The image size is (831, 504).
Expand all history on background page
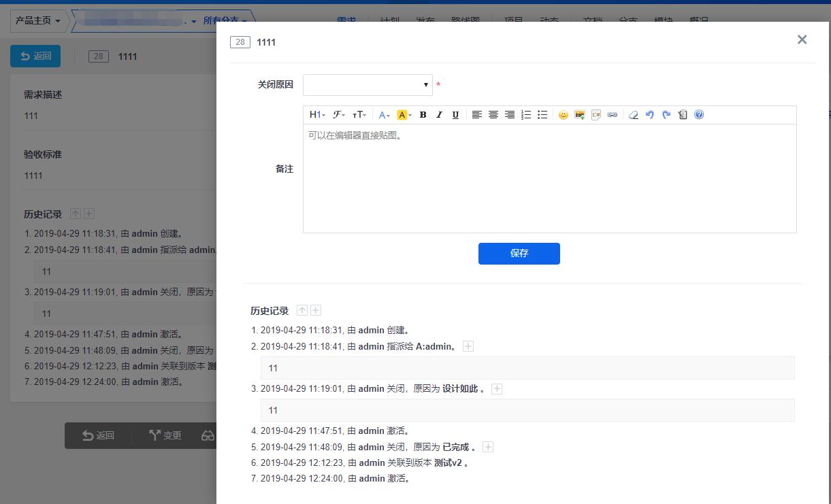88,214
